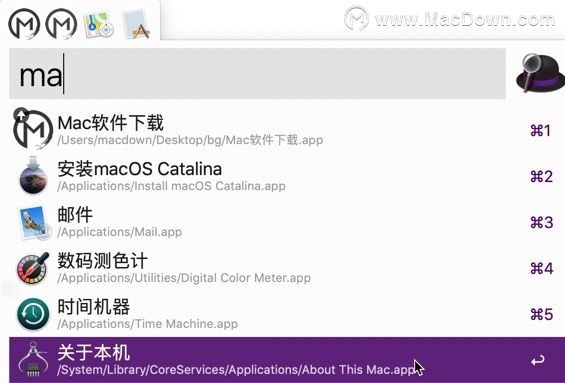Select the 安装macOS Catalina result
Viewport: 565px width, 383px height.
point(139,169)
